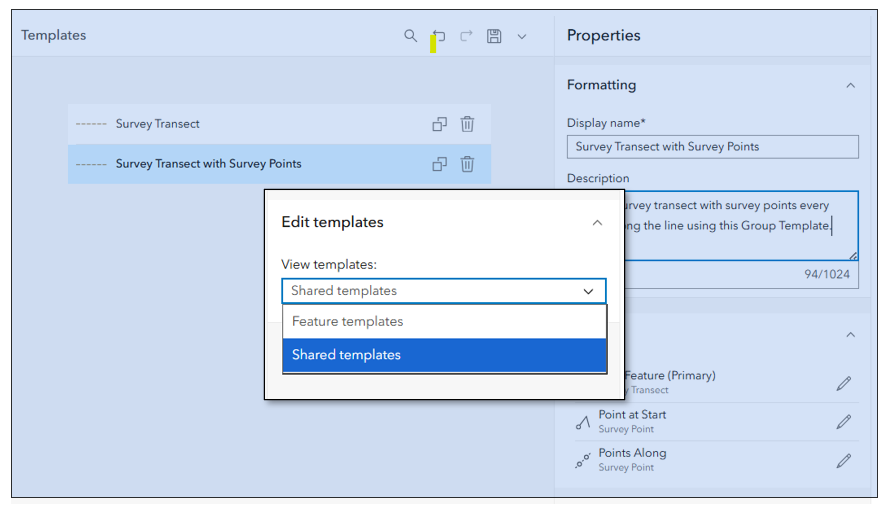Duplicate Survey Transect with Survey Points template
This screenshot has width=883, height=508.
click(439, 164)
